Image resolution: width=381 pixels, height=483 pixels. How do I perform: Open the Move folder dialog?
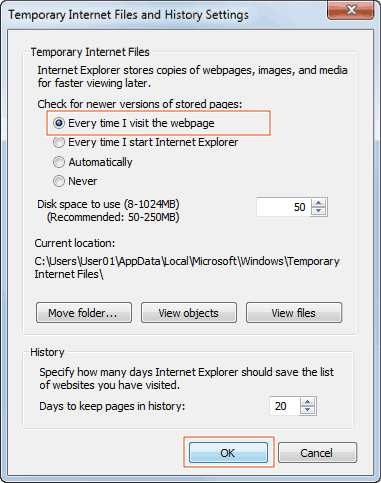[84, 313]
